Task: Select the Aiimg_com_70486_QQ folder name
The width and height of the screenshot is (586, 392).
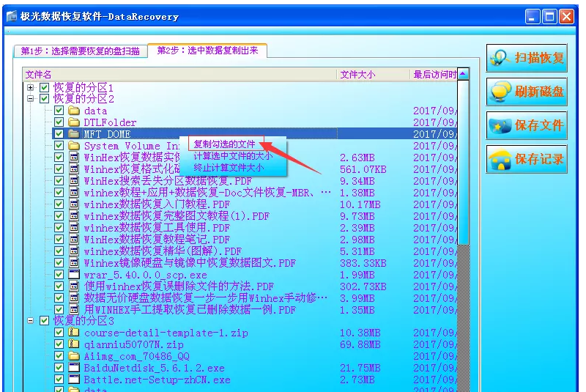Action: [136, 356]
